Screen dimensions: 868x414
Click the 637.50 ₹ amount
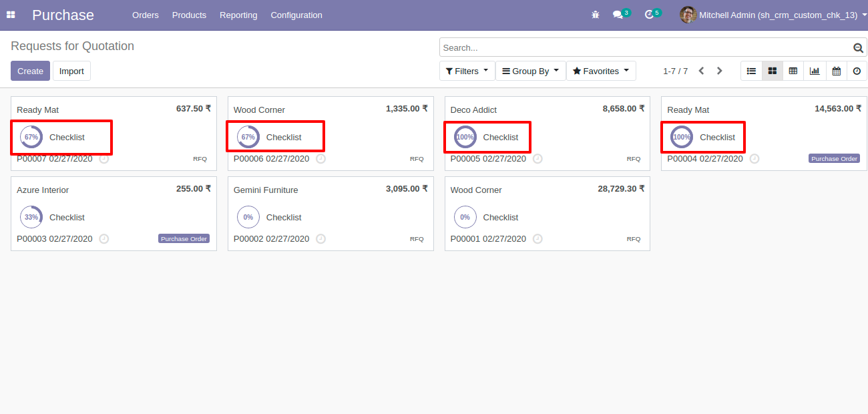coord(194,108)
